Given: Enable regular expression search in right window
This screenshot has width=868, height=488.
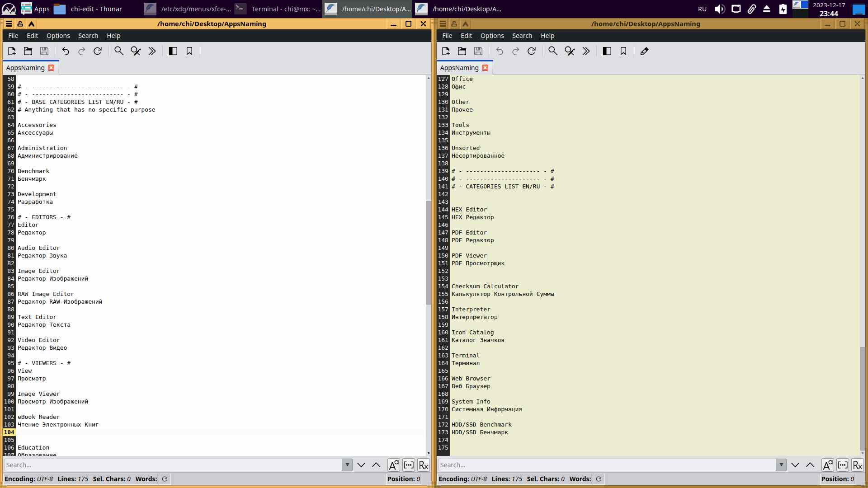Looking at the screenshot, I should pyautogui.click(x=857, y=465).
